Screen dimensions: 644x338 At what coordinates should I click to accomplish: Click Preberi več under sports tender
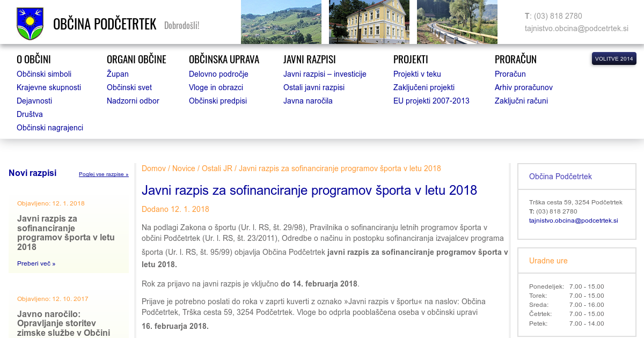click(x=36, y=263)
